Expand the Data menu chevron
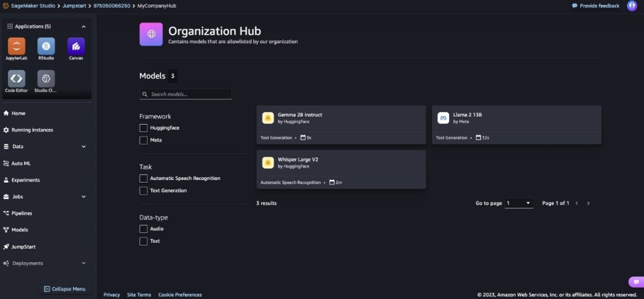 84,147
